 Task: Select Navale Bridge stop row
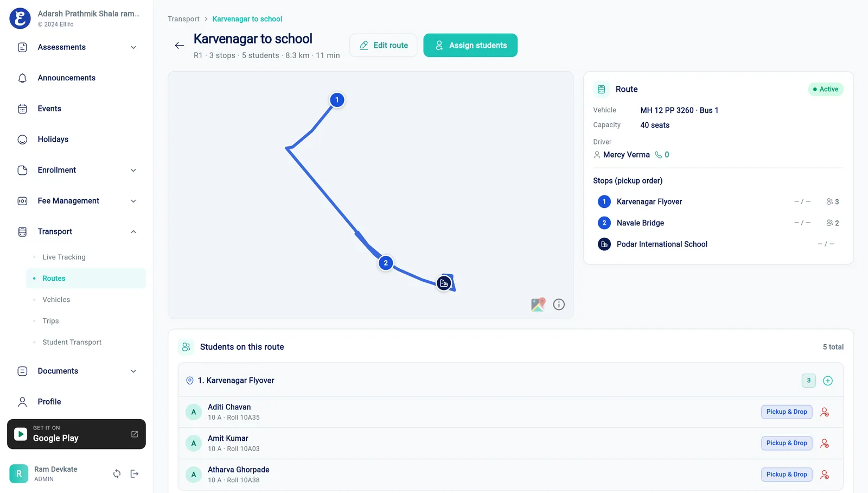point(718,223)
